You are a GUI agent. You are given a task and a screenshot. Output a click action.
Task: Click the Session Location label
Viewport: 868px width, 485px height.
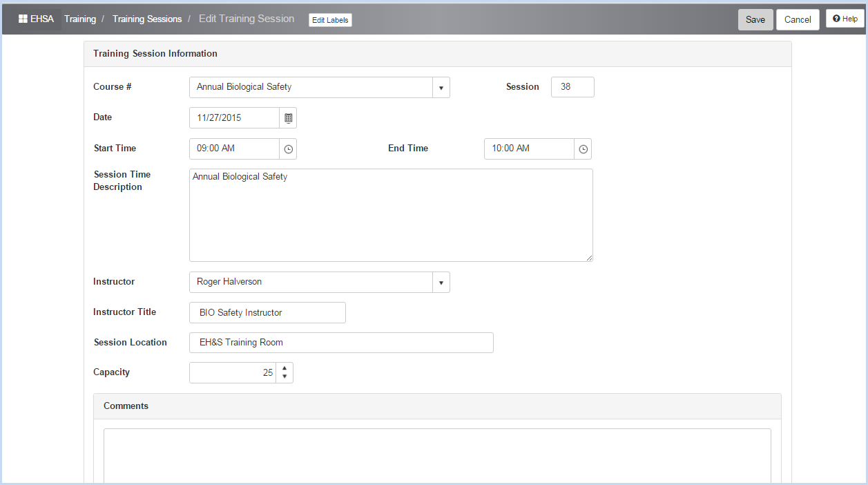131,343
